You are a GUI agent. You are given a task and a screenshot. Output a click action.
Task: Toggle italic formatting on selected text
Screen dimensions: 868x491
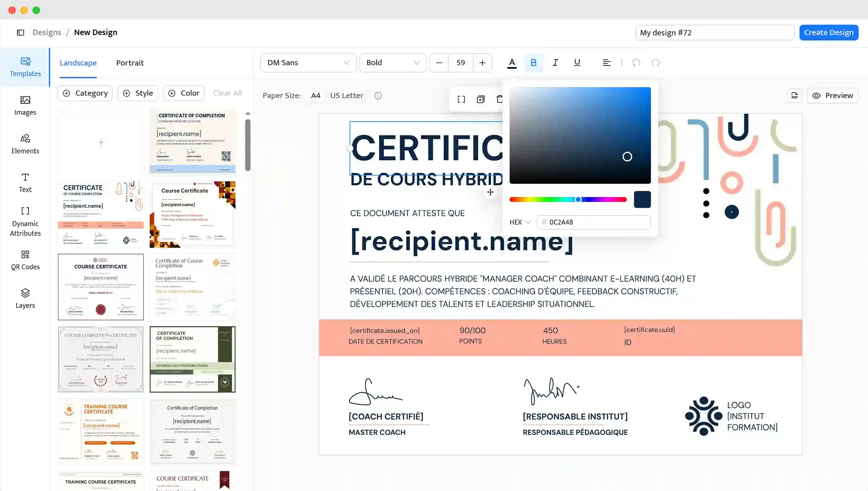pos(555,63)
